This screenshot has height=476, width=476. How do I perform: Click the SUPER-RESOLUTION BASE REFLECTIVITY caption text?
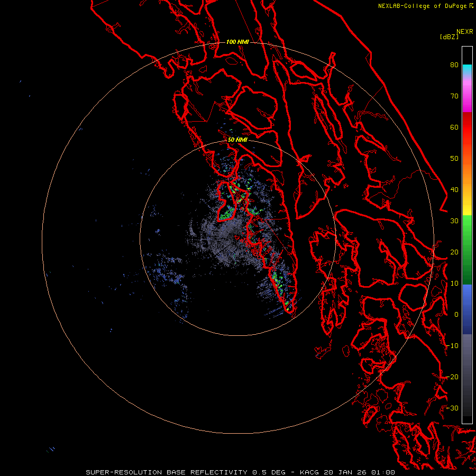tap(167, 472)
